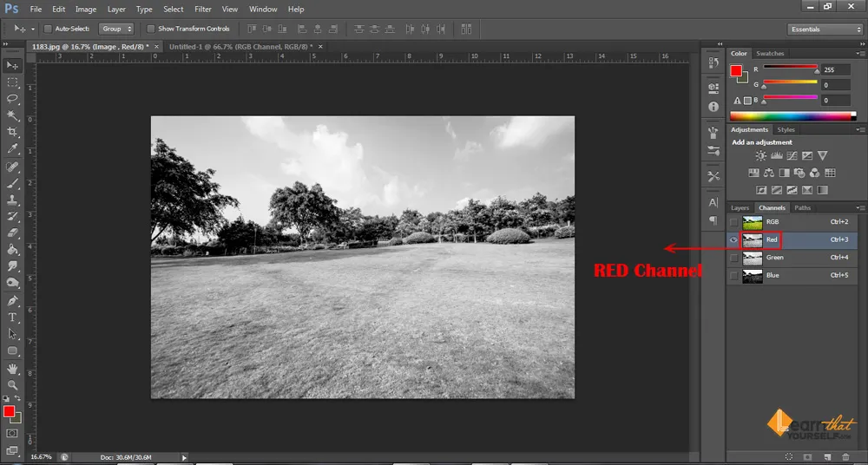Select the Crop tool
Viewport: 868px width, 465px height.
point(13,132)
